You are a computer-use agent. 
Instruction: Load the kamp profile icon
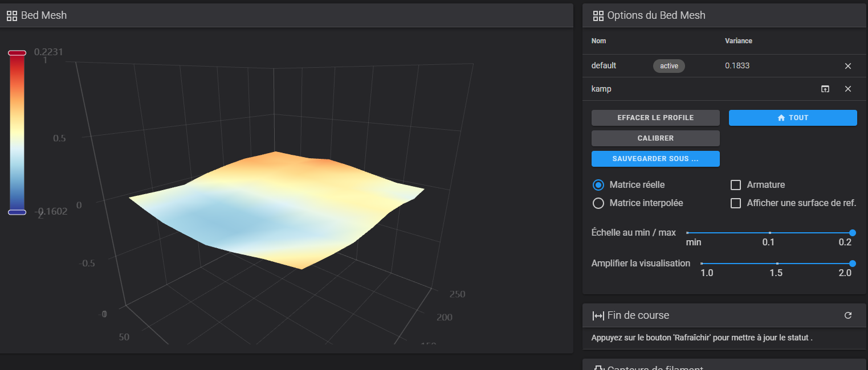pos(825,89)
